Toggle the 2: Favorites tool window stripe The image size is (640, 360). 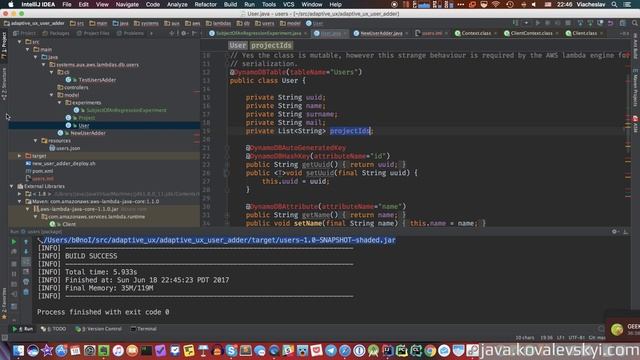pos(4,304)
